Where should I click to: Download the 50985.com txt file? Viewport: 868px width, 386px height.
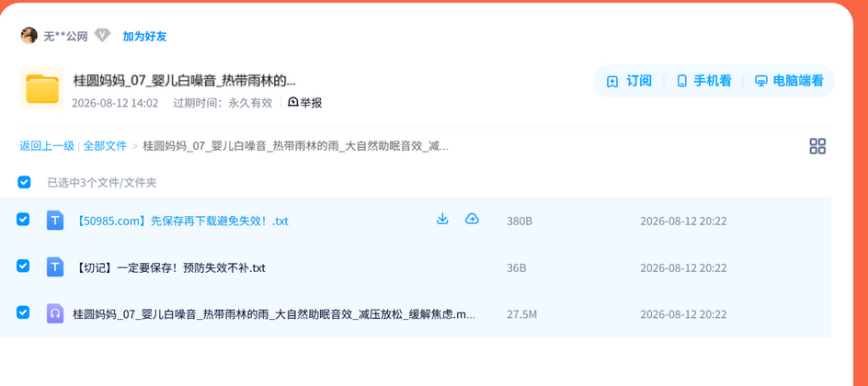[x=441, y=219]
